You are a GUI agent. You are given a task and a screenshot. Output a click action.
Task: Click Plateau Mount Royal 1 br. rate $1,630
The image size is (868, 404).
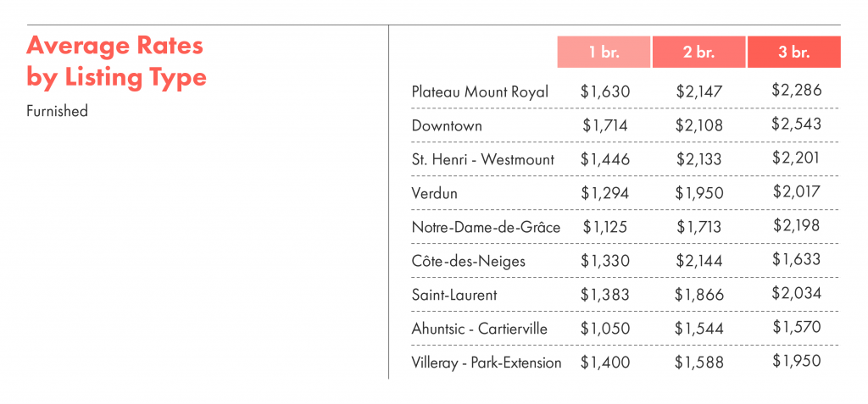coord(605,91)
